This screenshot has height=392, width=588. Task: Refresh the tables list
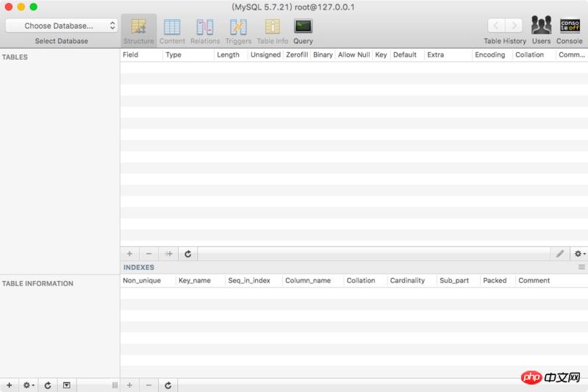[48, 385]
